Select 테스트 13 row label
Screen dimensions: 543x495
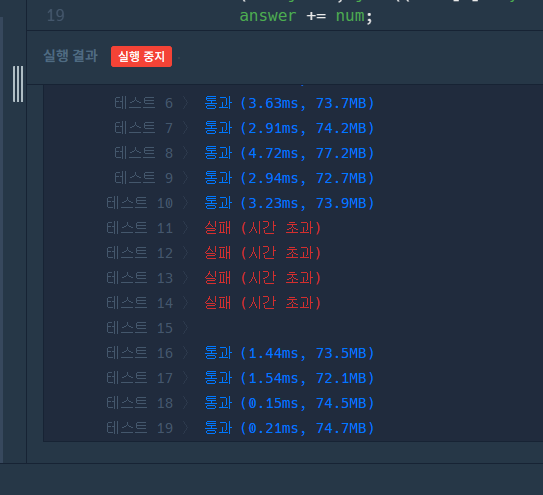(140, 278)
